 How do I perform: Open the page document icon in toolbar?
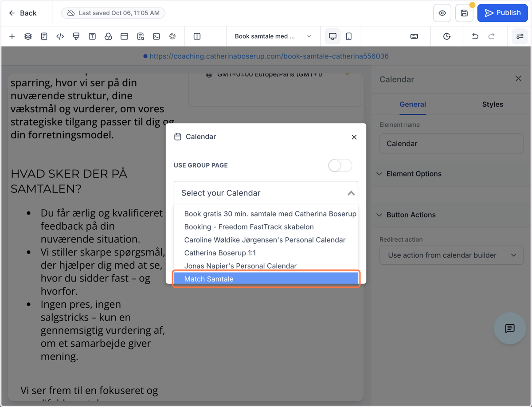tap(44, 36)
